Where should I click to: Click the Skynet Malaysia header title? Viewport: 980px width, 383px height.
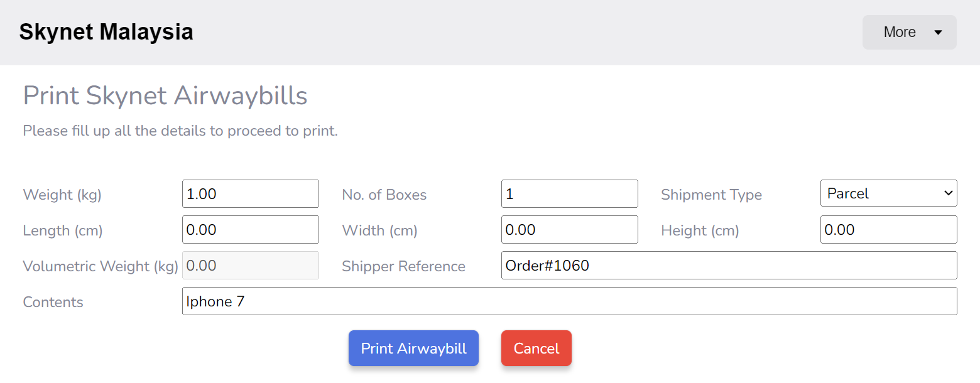[106, 32]
